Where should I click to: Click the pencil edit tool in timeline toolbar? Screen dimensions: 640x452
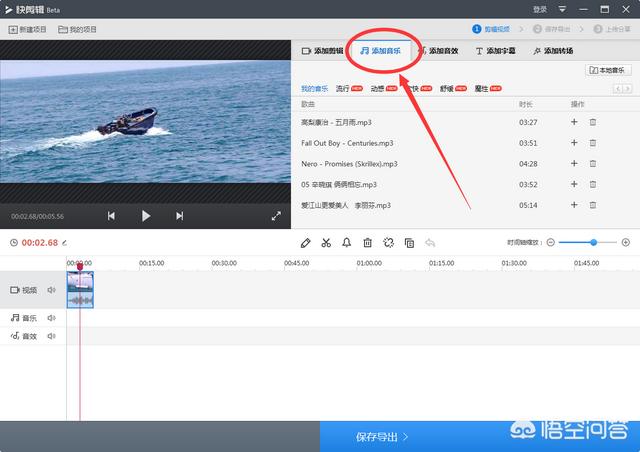[x=305, y=243]
